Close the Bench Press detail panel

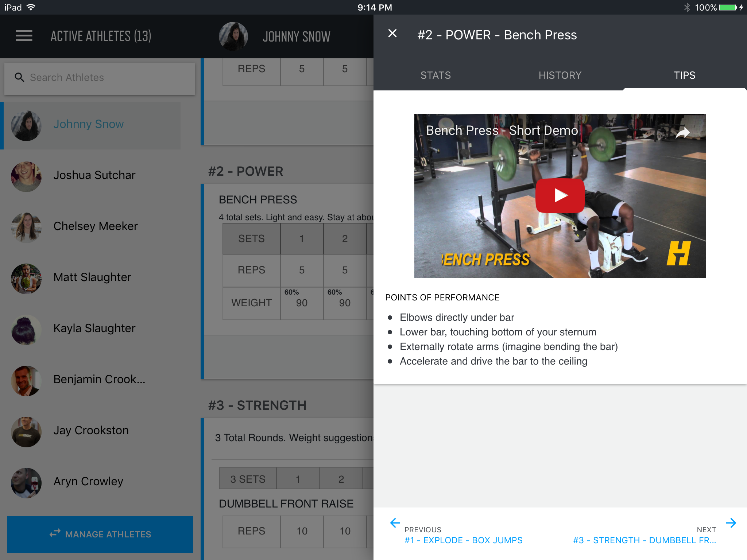[x=392, y=34]
